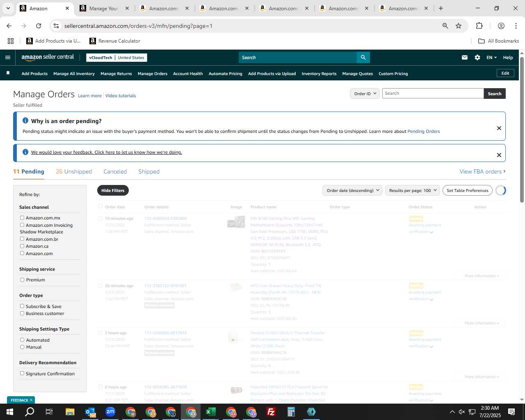Open Windows taskbar search
This screenshot has width=525, height=420.
pyautogui.click(x=30, y=412)
